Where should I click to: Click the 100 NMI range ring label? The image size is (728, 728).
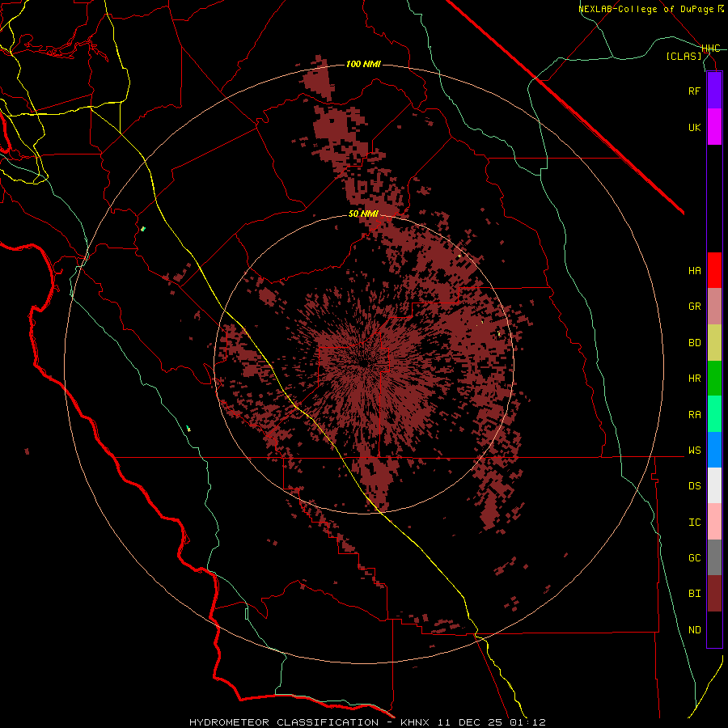click(363, 64)
